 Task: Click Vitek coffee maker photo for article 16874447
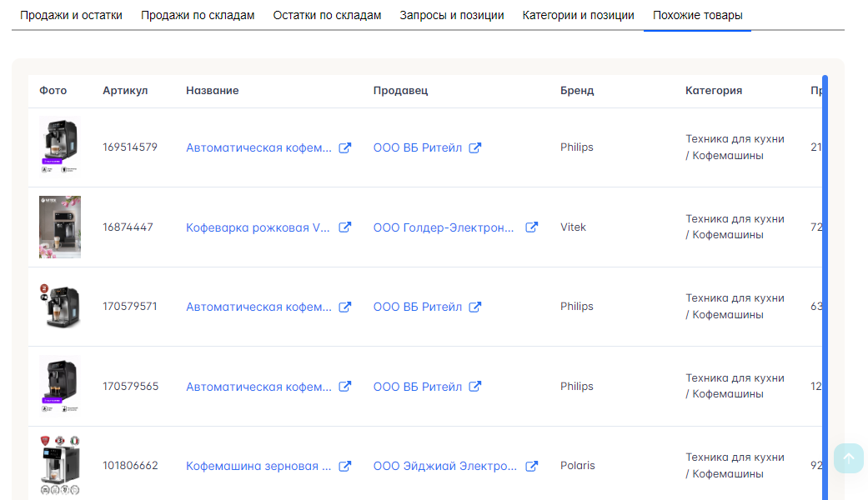tap(60, 227)
